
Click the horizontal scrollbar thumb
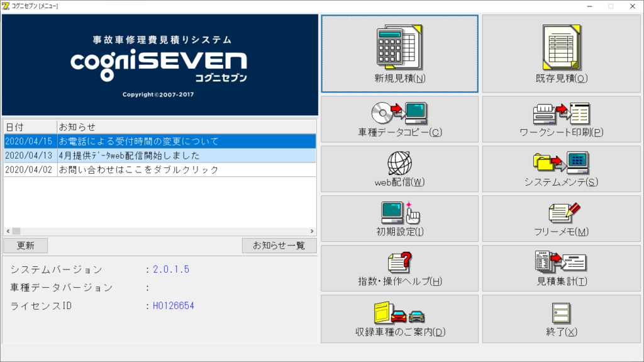tap(16, 231)
